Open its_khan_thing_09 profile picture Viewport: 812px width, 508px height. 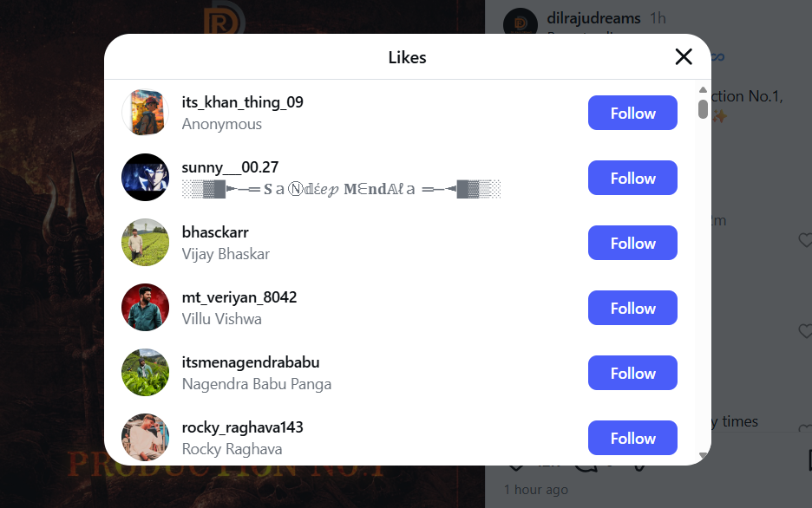point(145,113)
